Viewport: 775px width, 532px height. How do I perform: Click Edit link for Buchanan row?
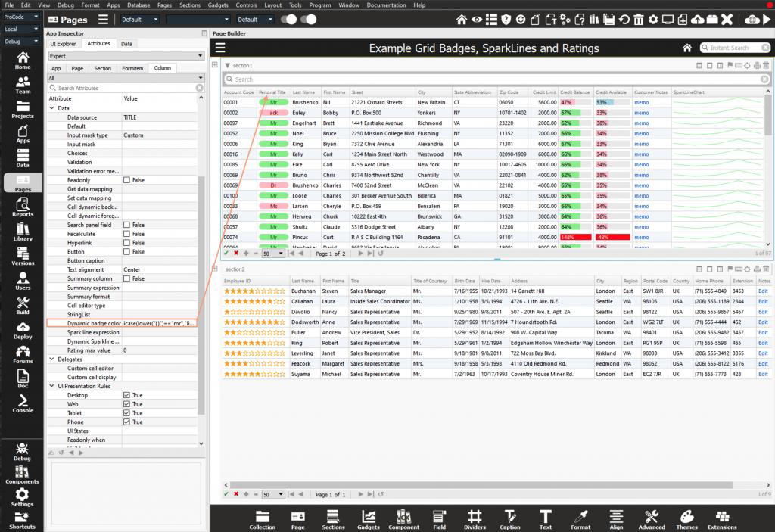[x=763, y=291]
